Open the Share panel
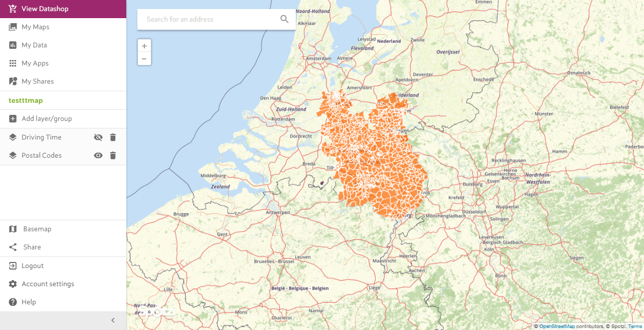The image size is (644, 330). (63, 247)
